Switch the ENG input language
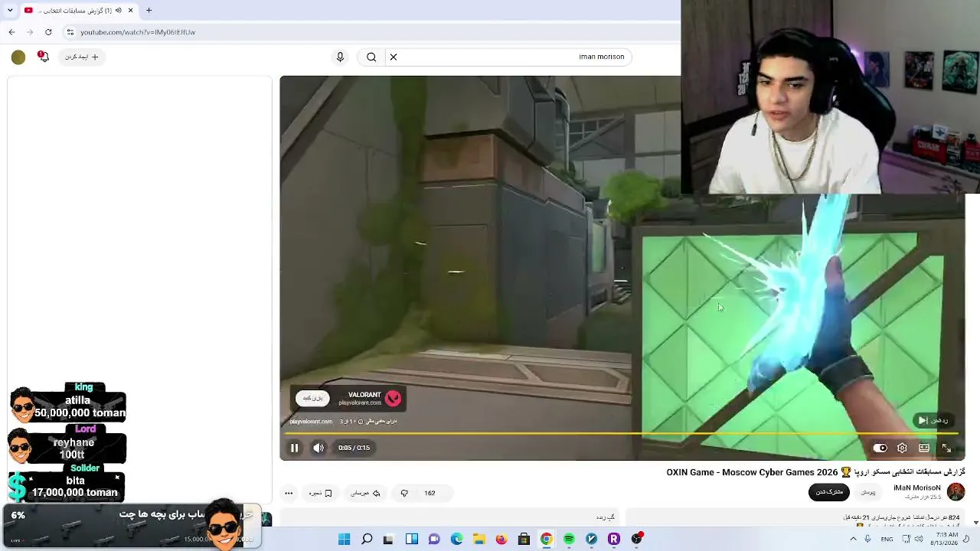This screenshot has width=980, height=551. (x=887, y=540)
